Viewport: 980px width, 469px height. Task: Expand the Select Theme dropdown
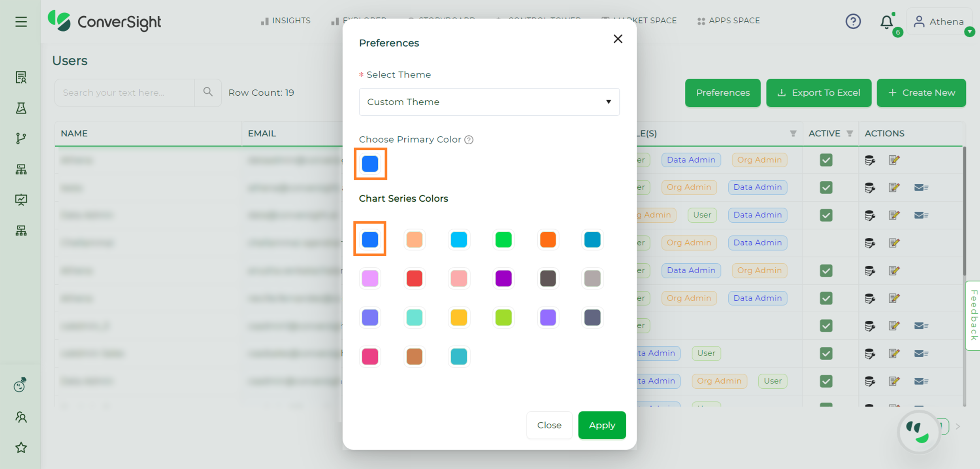(489, 102)
